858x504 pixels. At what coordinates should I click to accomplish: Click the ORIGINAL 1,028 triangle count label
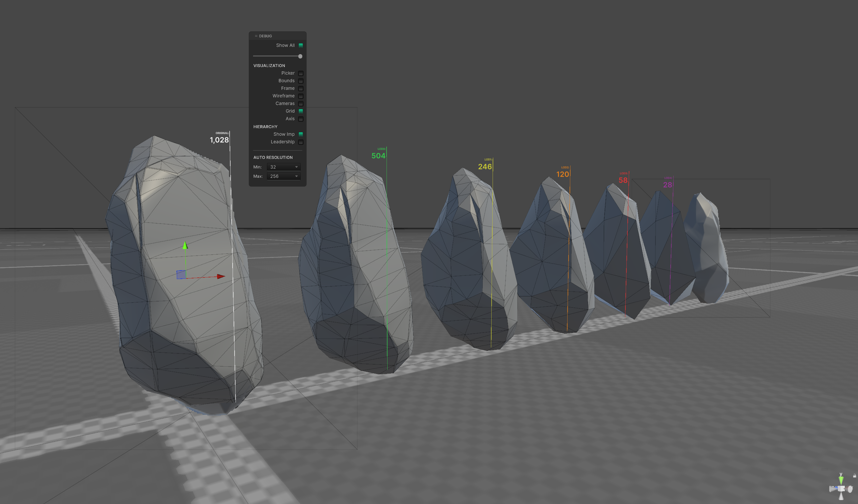point(219,140)
